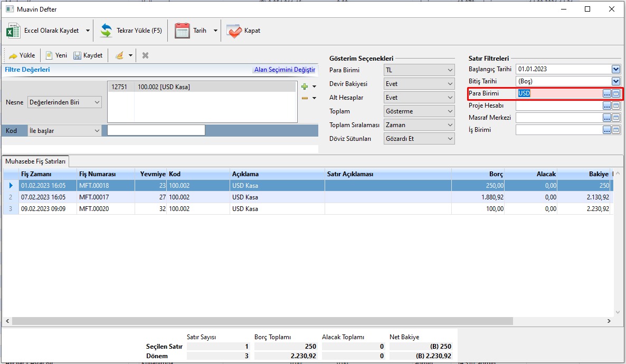Open the Alan Seçimini Değiştir link
The height and width of the screenshot is (364, 626).
tap(284, 70)
